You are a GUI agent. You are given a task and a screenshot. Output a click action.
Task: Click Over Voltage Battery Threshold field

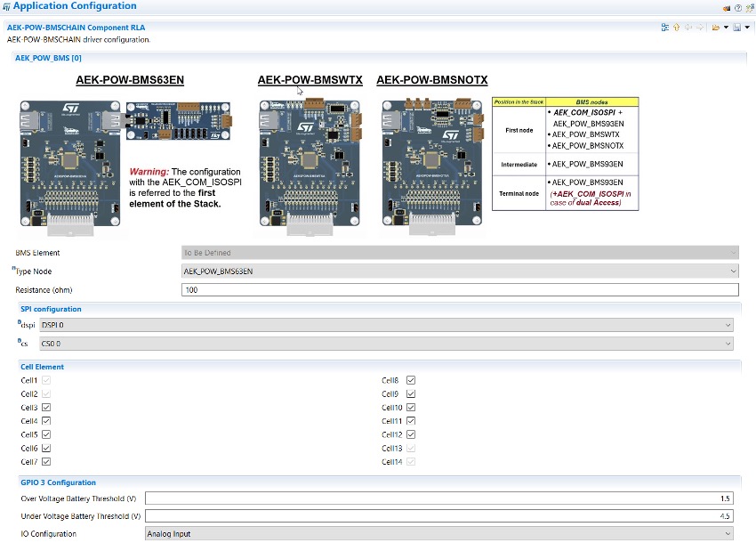[440, 498]
